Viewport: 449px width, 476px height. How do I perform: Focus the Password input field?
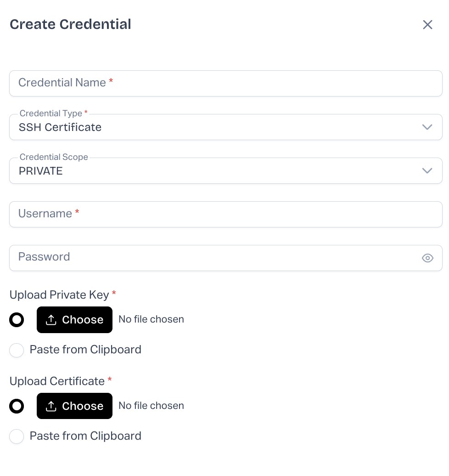click(216, 258)
